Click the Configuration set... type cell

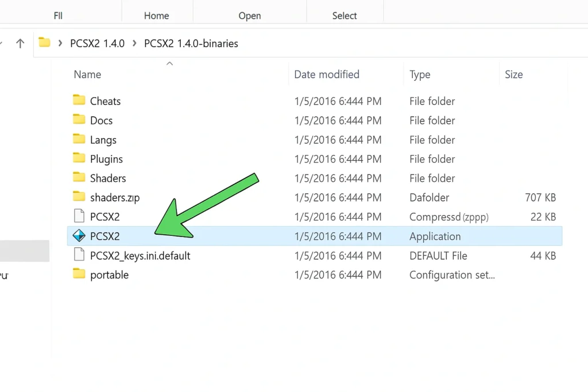[x=452, y=275]
